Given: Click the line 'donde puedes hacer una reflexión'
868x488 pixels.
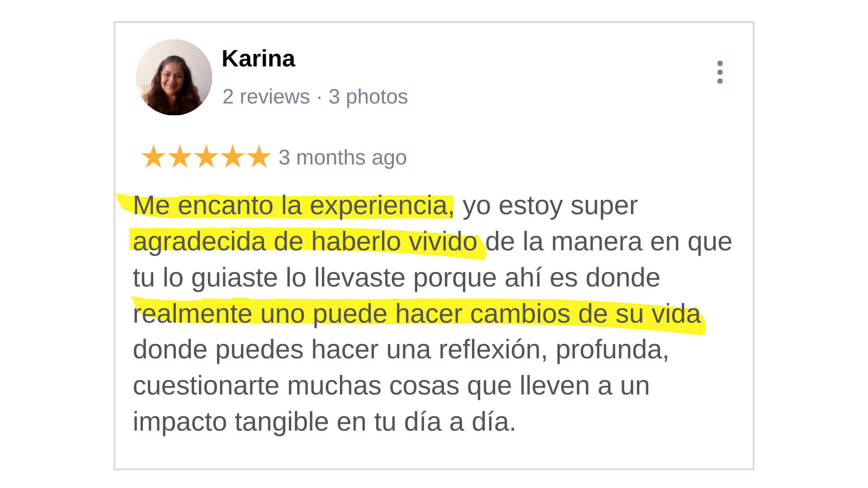Looking at the screenshot, I should point(401,350).
